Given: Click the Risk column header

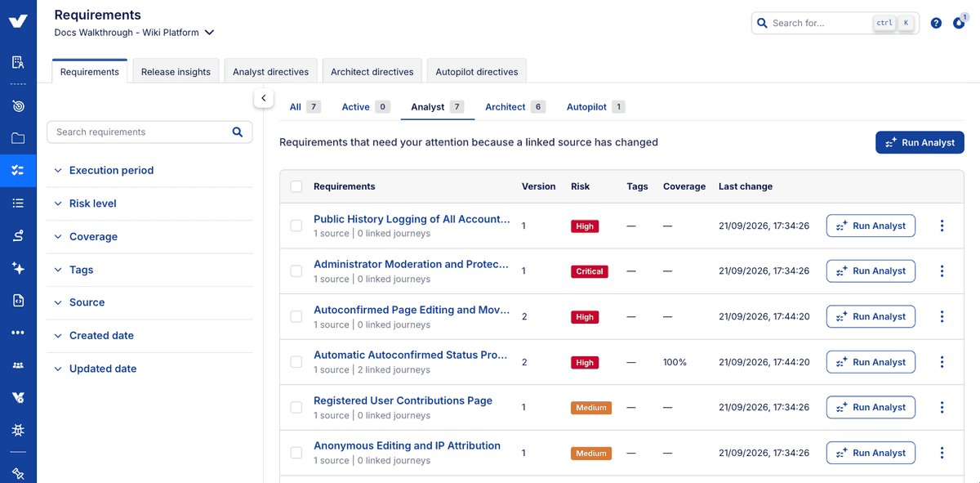Looking at the screenshot, I should click(580, 186).
